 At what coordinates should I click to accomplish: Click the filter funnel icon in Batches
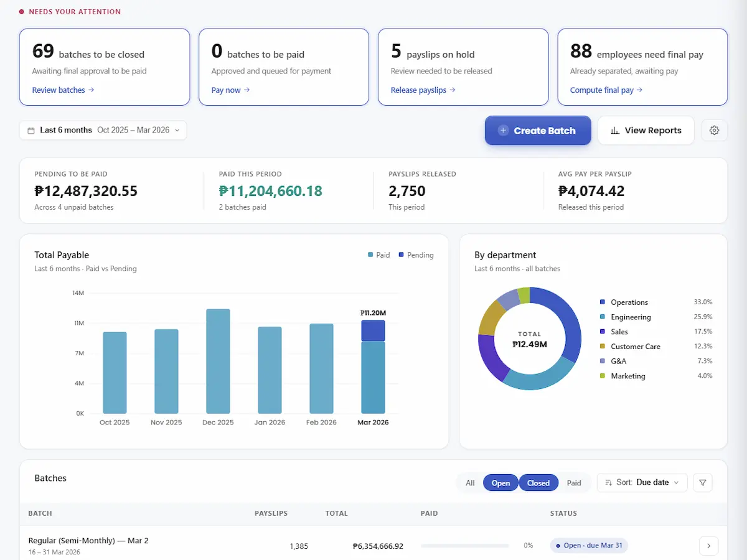703,482
